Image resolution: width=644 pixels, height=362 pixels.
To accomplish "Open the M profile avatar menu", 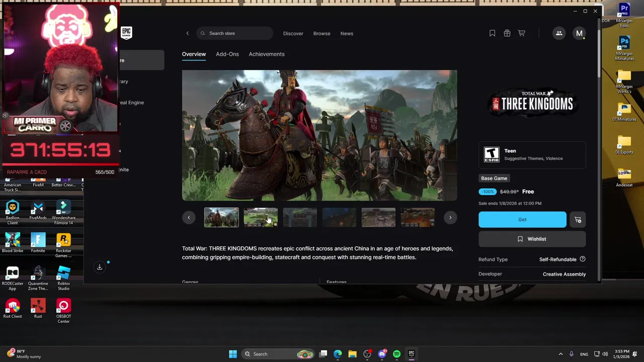I will pos(579,33).
